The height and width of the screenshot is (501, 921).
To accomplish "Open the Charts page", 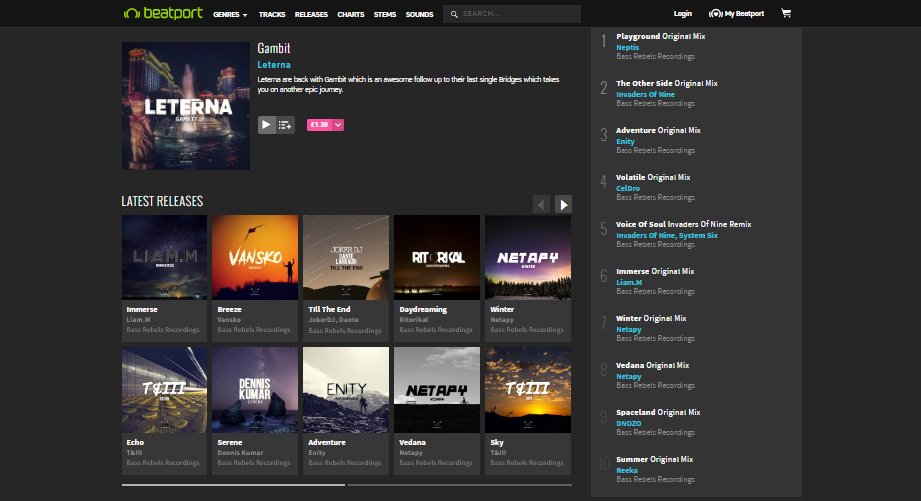I will [351, 14].
